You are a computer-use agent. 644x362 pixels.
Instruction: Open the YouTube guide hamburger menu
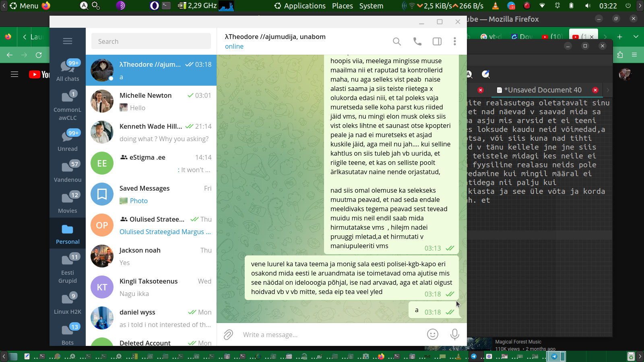[14, 74]
